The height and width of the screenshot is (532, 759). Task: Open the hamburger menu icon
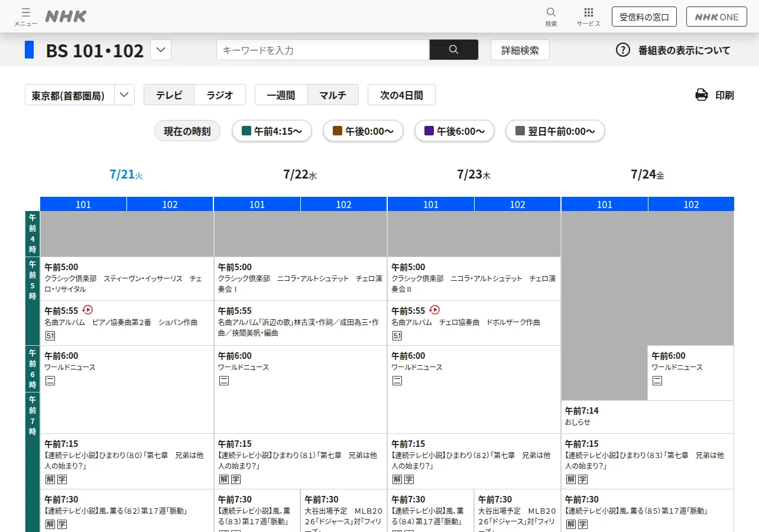[x=25, y=13]
